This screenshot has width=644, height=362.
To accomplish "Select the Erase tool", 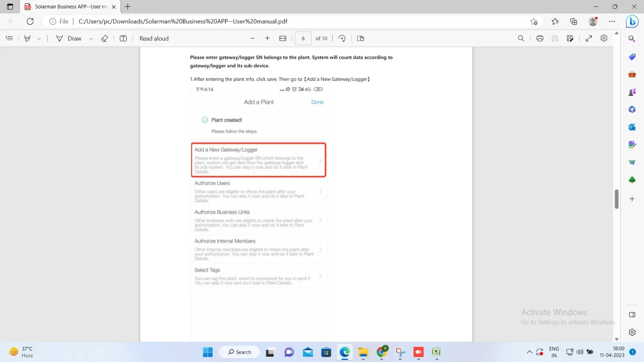I will 105,38.
